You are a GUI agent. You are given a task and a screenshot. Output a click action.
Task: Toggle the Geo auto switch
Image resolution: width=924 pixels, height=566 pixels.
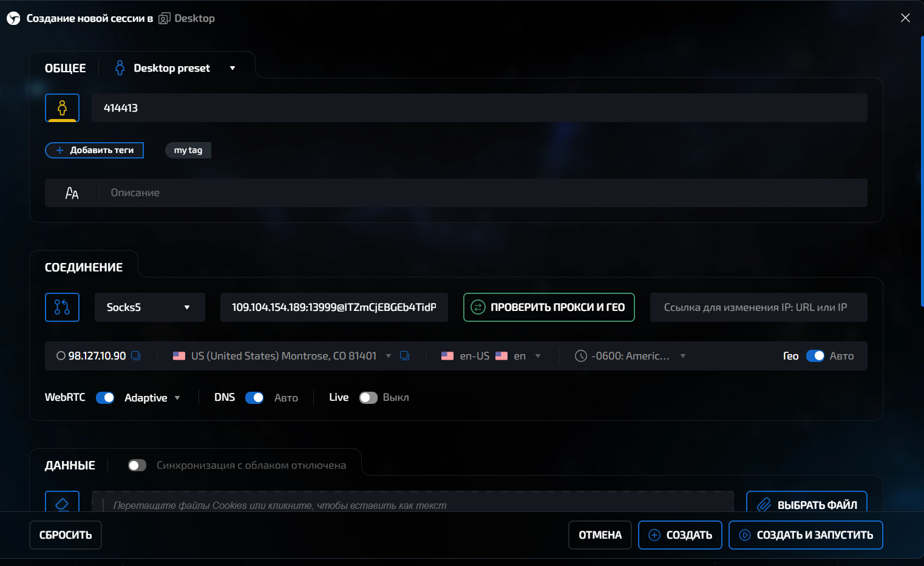coord(815,356)
